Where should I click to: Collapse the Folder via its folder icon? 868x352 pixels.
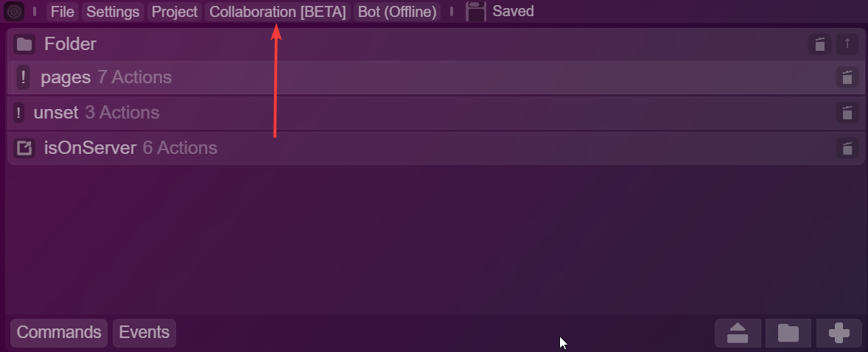pos(24,44)
